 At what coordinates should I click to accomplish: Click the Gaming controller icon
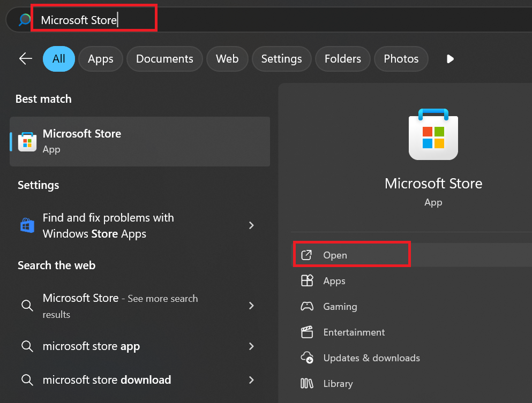pyautogui.click(x=307, y=307)
